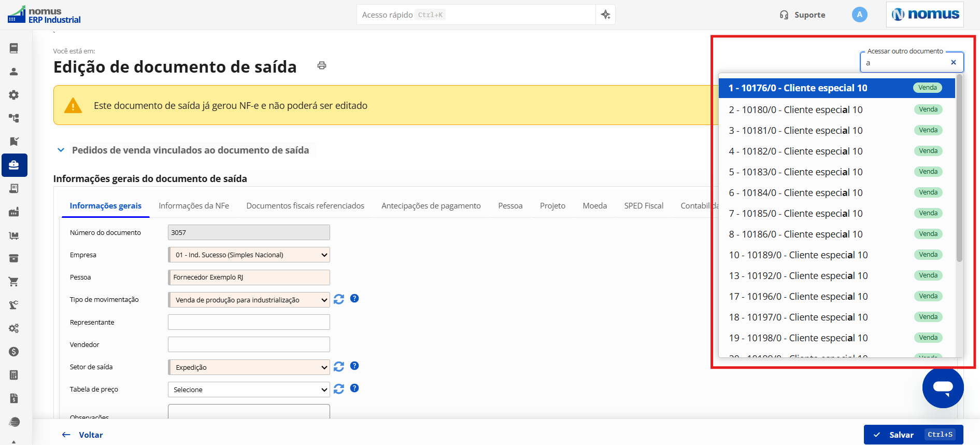Click the Nomus ERP Industrial logo
Viewport: 980px width, 445px height.
click(44, 15)
